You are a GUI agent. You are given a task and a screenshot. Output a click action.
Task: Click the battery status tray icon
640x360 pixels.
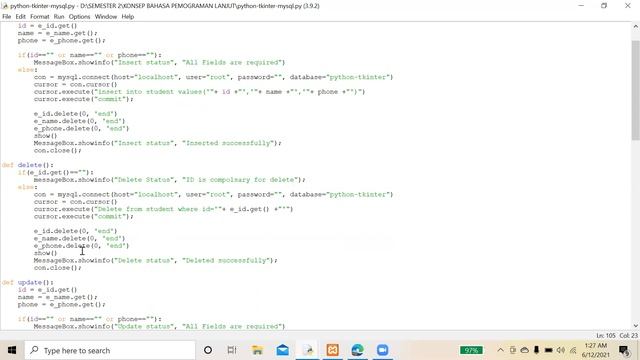click(x=549, y=350)
